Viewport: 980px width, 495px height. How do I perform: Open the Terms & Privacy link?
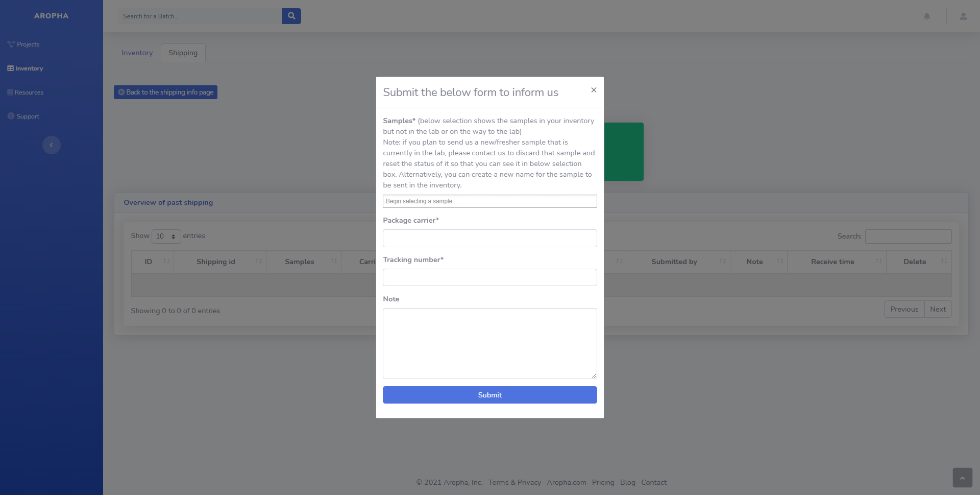click(x=514, y=482)
